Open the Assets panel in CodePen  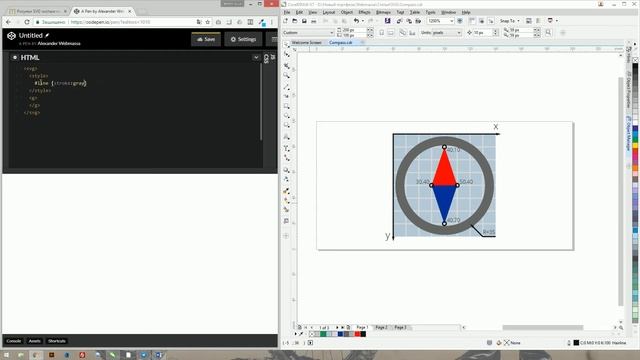click(35, 341)
